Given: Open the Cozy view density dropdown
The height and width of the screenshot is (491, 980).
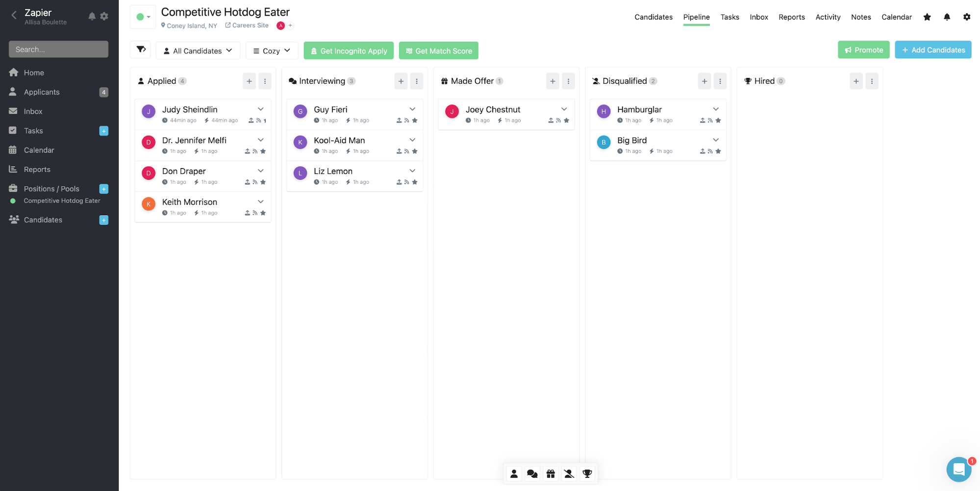Looking at the screenshot, I should coord(272,50).
